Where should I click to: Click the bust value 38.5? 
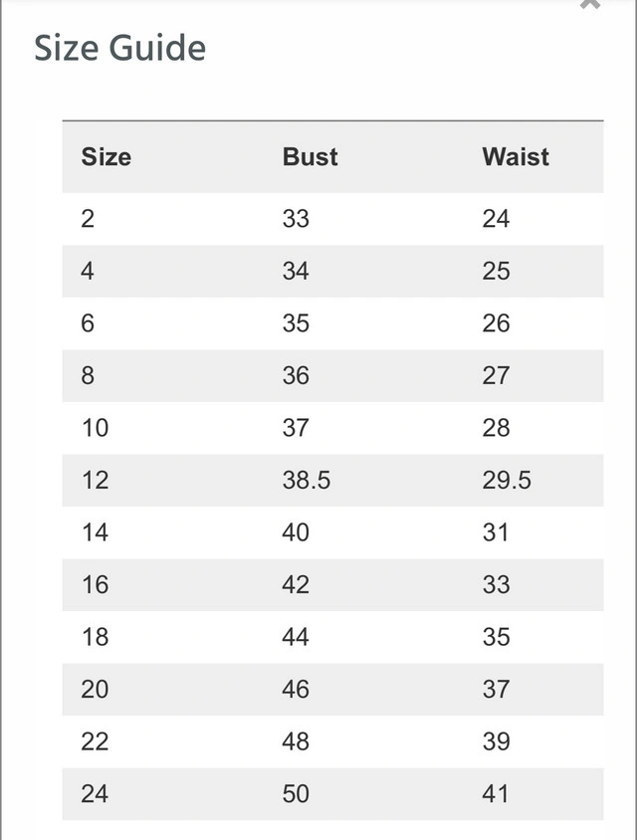pos(307,480)
